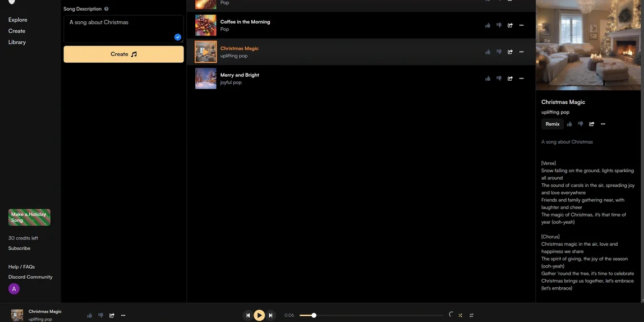Skip to the next track
The height and width of the screenshot is (322, 644).
point(270,315)
